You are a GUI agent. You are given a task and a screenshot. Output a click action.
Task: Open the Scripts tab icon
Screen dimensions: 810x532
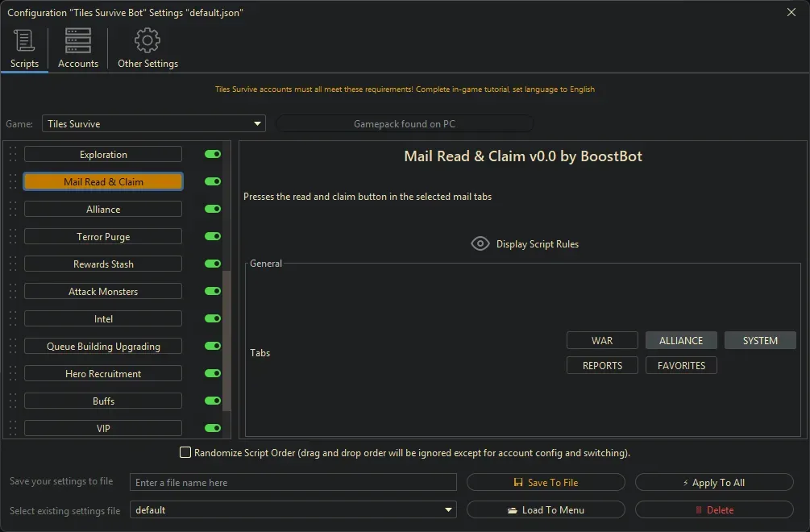pos(24,40)
